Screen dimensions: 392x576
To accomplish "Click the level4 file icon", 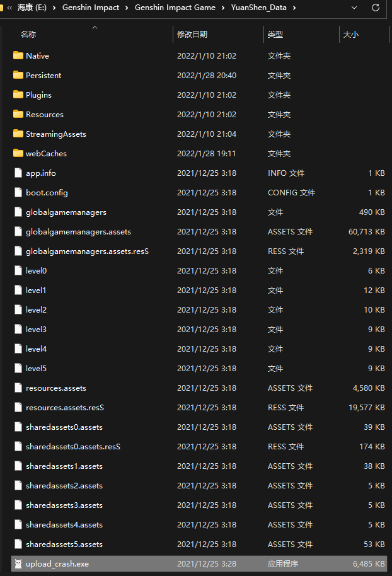I will click(x=18, y=348).
